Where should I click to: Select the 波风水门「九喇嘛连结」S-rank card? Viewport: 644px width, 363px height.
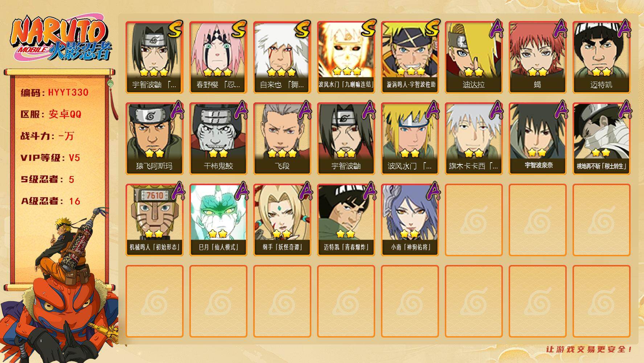pyautogui.click(x=346, y=57)
